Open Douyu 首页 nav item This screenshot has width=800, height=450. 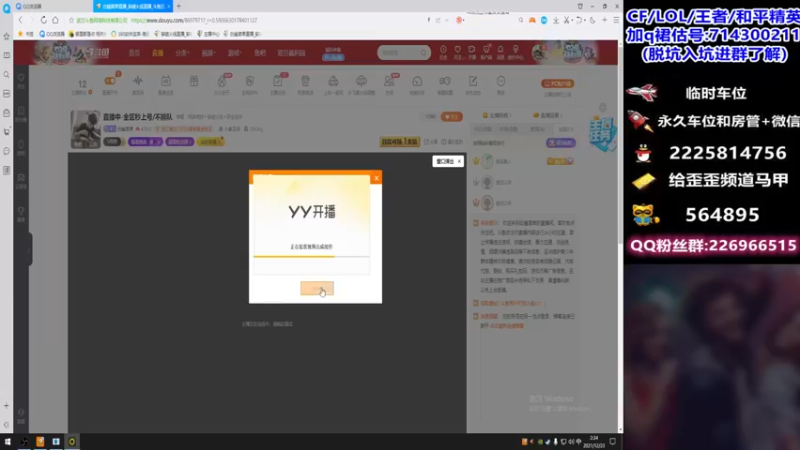(134, 53)
